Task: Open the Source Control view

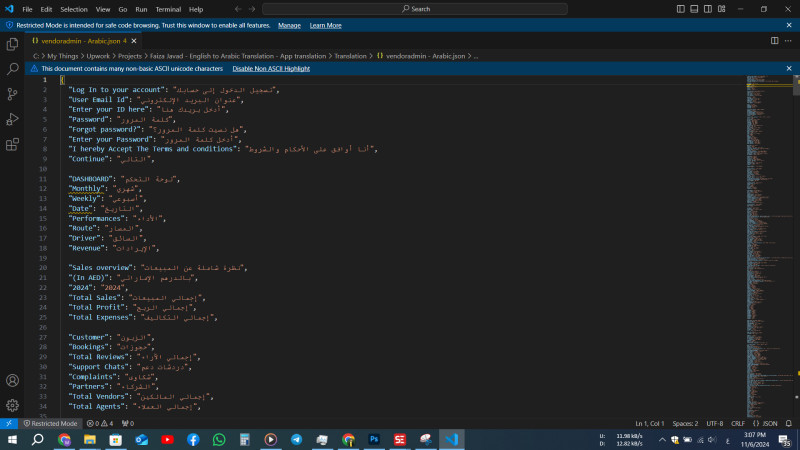Action: [13, 94]
